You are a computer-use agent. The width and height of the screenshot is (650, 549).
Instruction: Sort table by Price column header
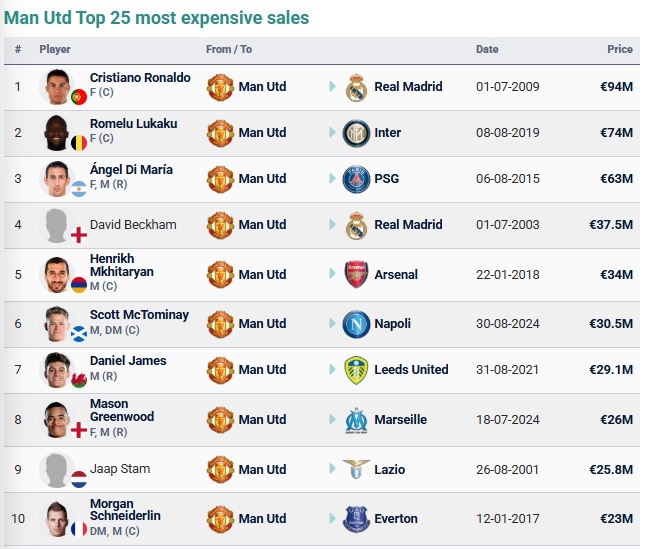pos(619,49)
